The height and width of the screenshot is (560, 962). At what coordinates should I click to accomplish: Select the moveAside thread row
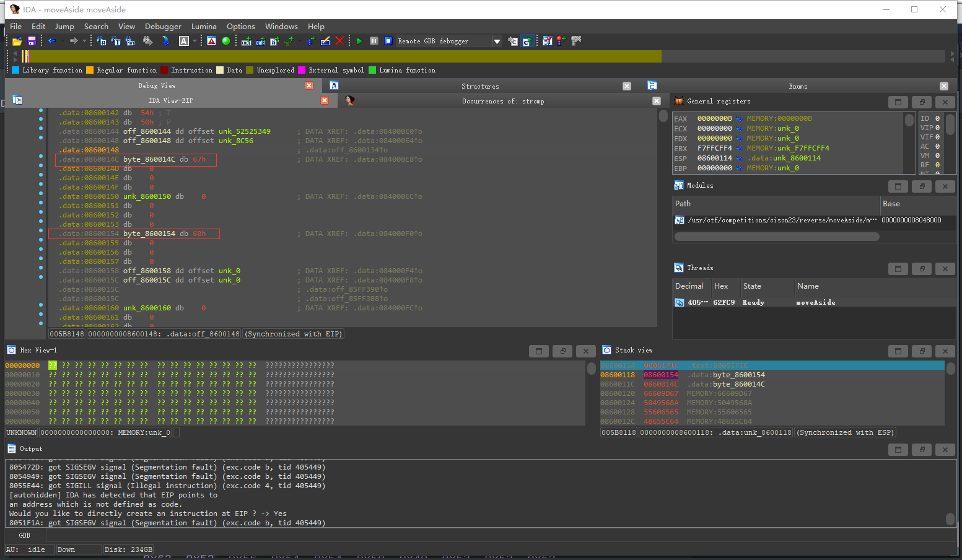(x=814, y=302)
